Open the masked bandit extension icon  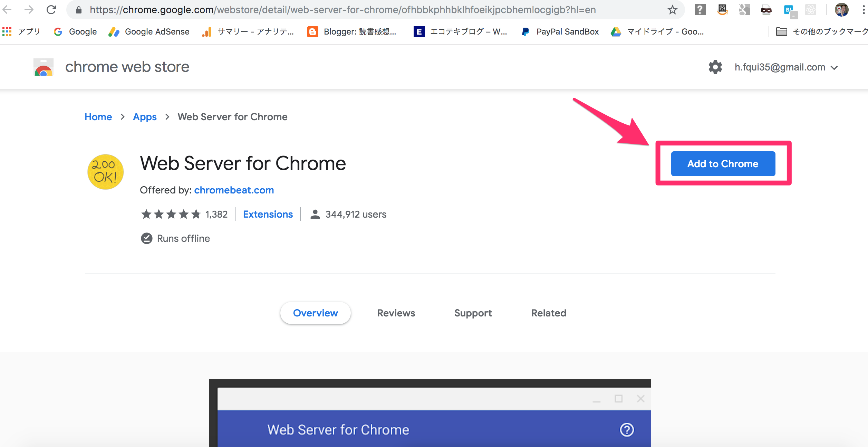tap(766, 10)
